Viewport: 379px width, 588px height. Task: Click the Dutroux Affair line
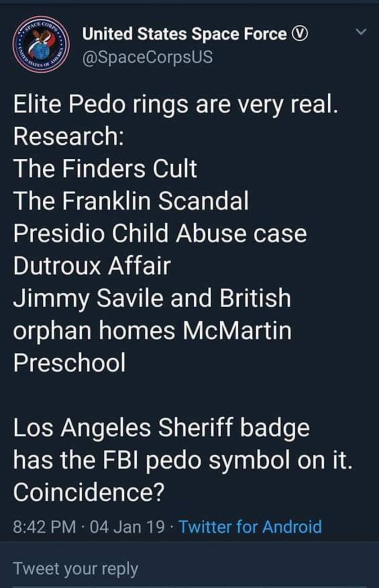(x=92, y=265)
